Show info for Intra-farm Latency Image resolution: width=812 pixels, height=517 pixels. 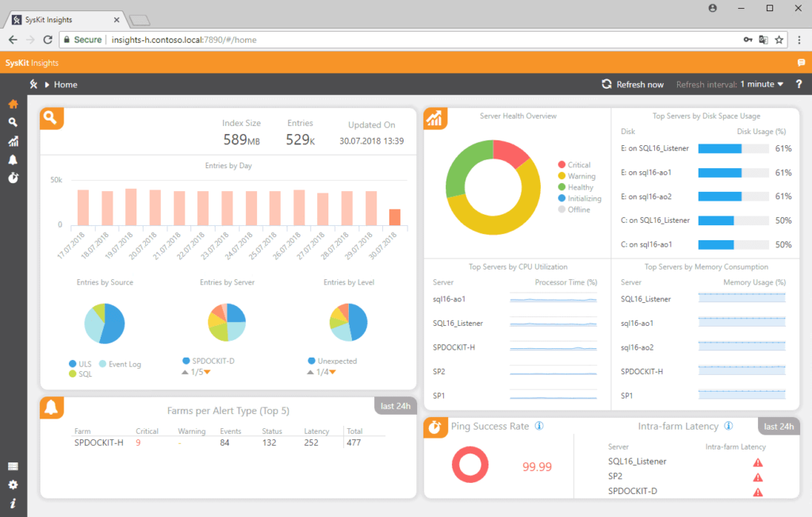[x=729, y=426]
